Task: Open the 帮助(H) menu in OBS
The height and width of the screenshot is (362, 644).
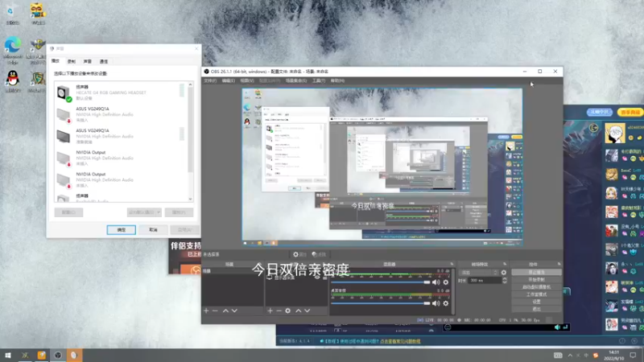Action: pyautogui.click(x=337, y=81)
